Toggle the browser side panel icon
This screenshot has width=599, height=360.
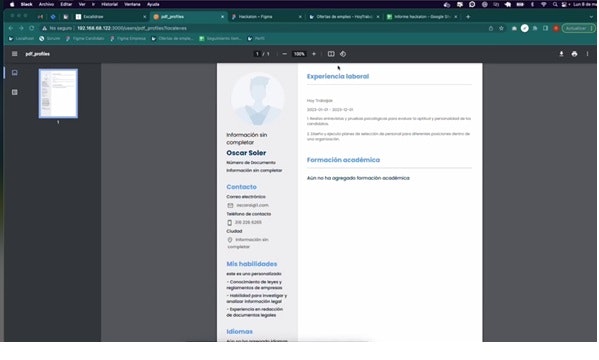(546, 28)
